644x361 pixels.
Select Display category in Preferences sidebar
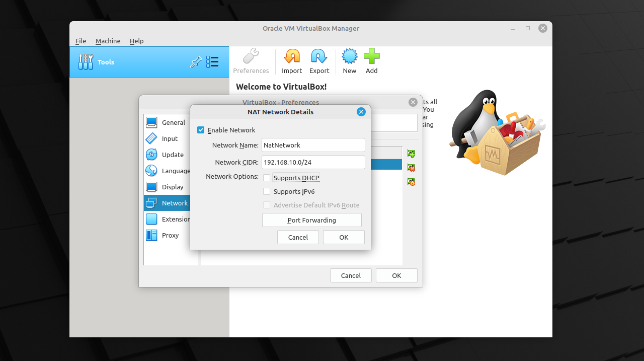167,187
